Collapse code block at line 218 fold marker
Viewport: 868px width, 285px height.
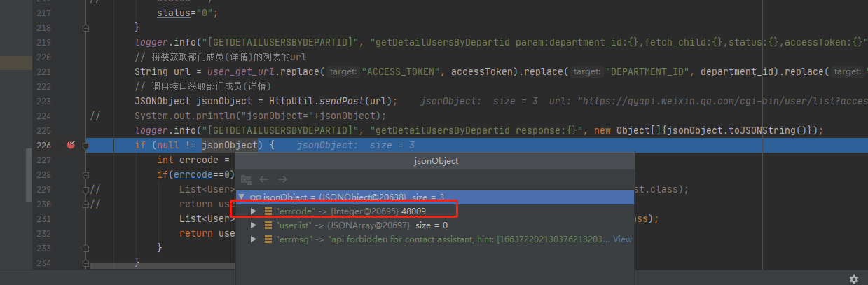point(85,28)
